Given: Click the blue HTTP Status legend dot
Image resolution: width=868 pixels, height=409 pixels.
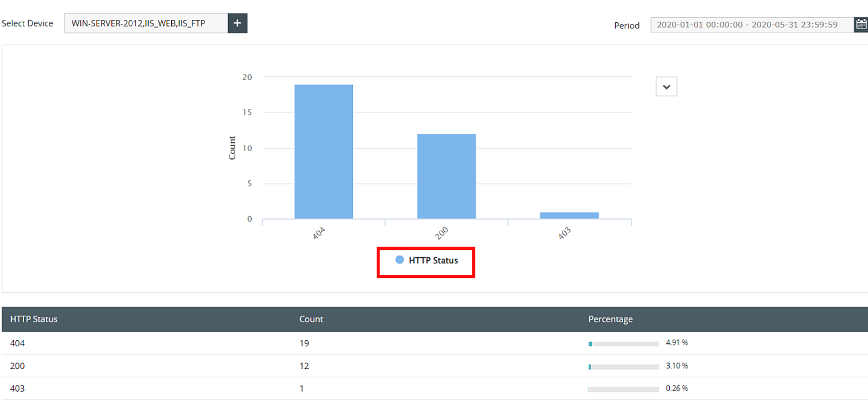Looking at the screenshot, I should [399, 260].
